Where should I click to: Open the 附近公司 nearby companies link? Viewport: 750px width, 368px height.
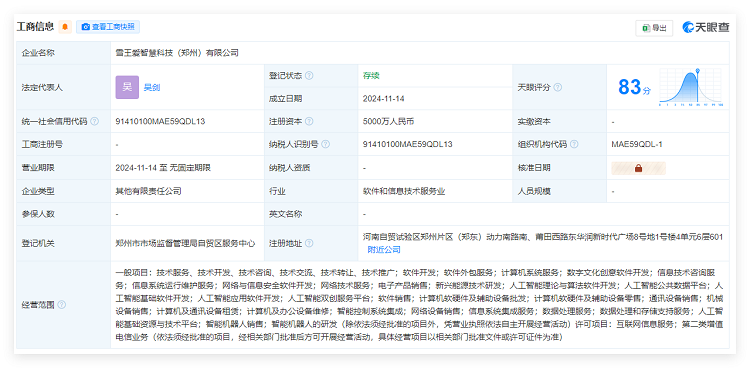(384, 250)
